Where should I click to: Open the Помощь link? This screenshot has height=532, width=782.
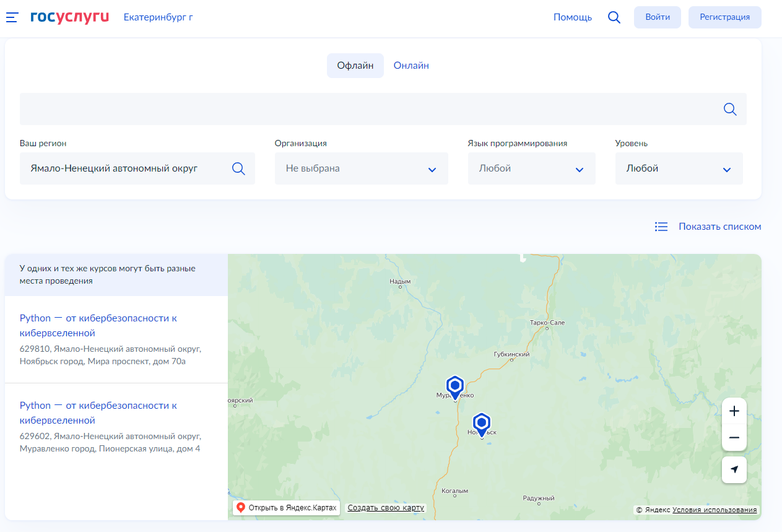pos(573,17)
